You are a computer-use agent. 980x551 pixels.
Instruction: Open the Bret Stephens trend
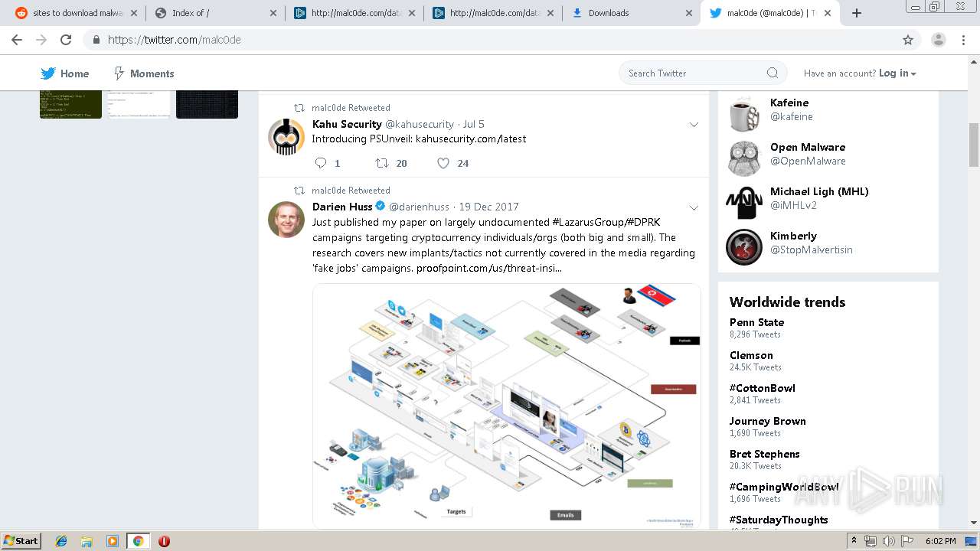[x=765, y=454]
